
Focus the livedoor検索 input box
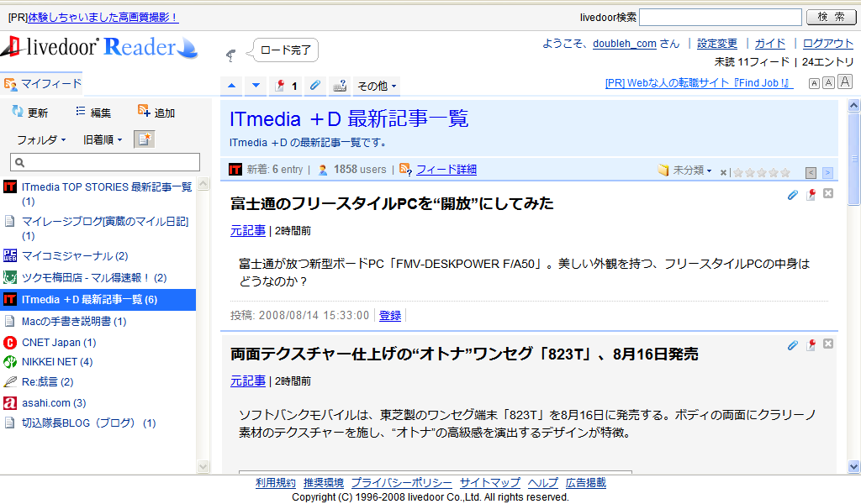(721, 17)
